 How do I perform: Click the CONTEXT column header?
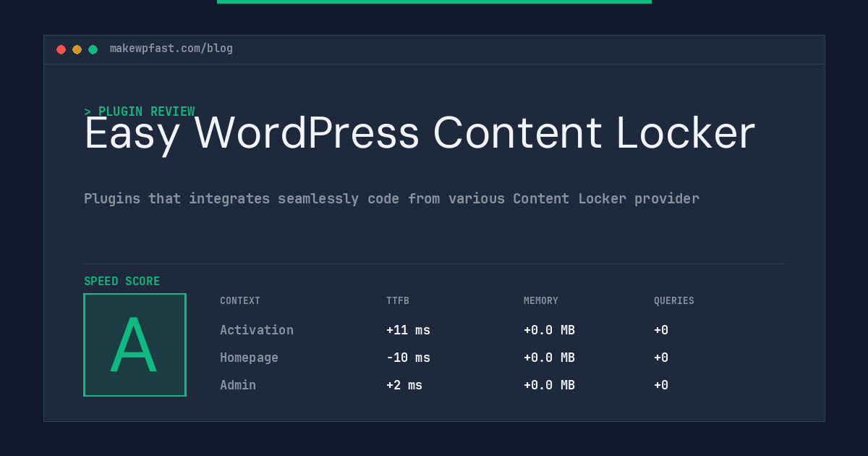click(x=240, y=301)
